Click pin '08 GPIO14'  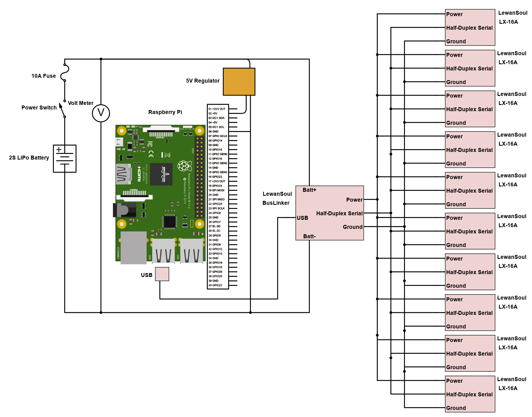pos(215,141)
